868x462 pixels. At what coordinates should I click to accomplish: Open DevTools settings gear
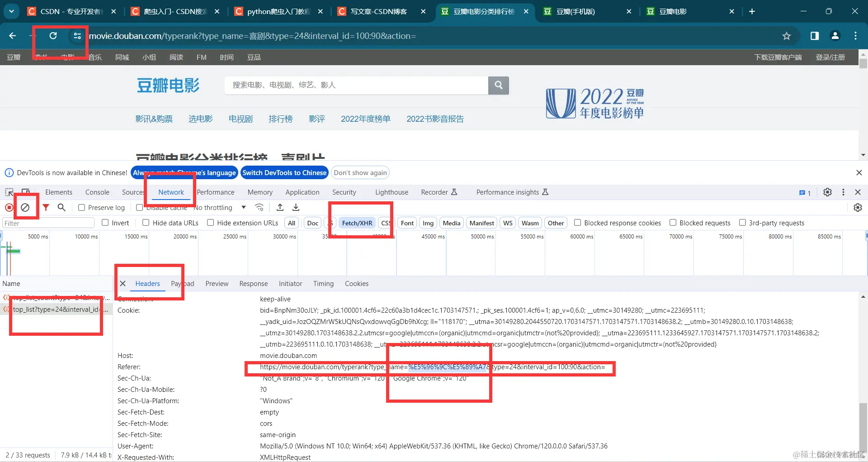827,192
